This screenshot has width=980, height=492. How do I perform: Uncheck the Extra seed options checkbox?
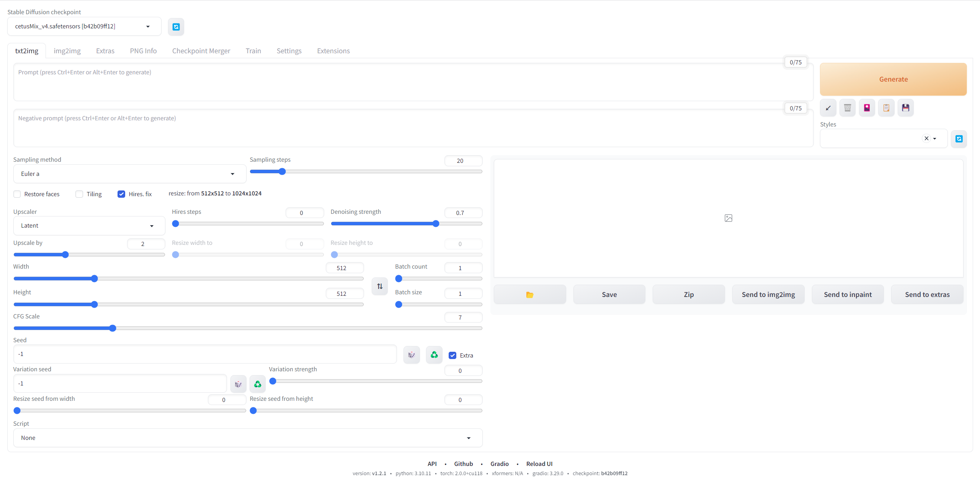click(452, 355)
